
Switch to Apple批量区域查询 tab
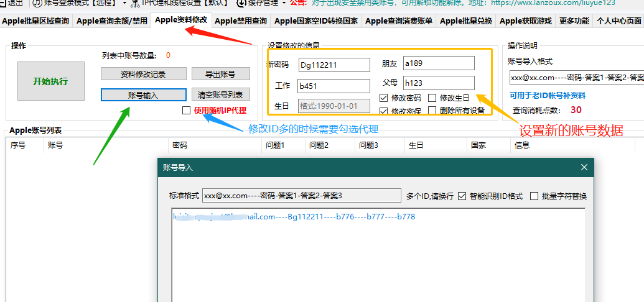point(35,21)
